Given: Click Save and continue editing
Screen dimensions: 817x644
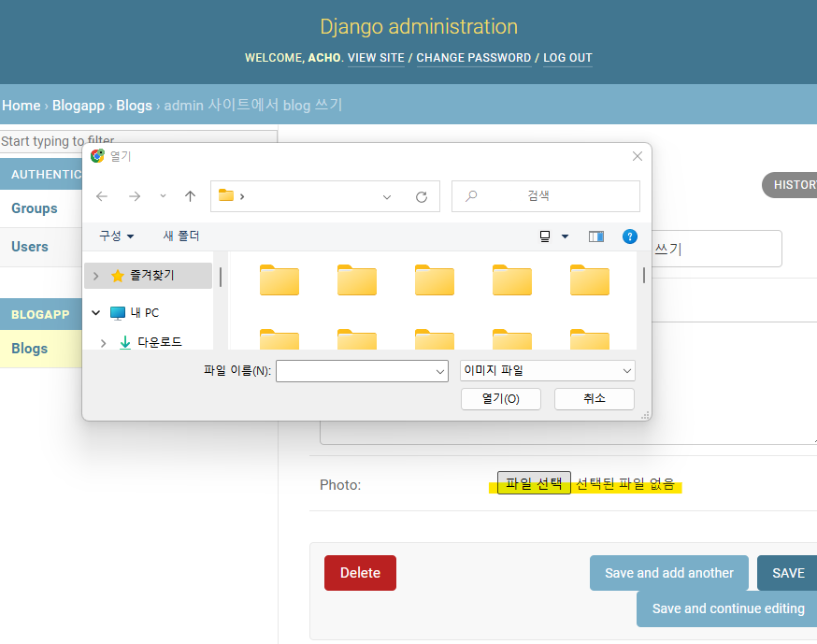Looking at the screenshot, I should (x=727, y=608).
